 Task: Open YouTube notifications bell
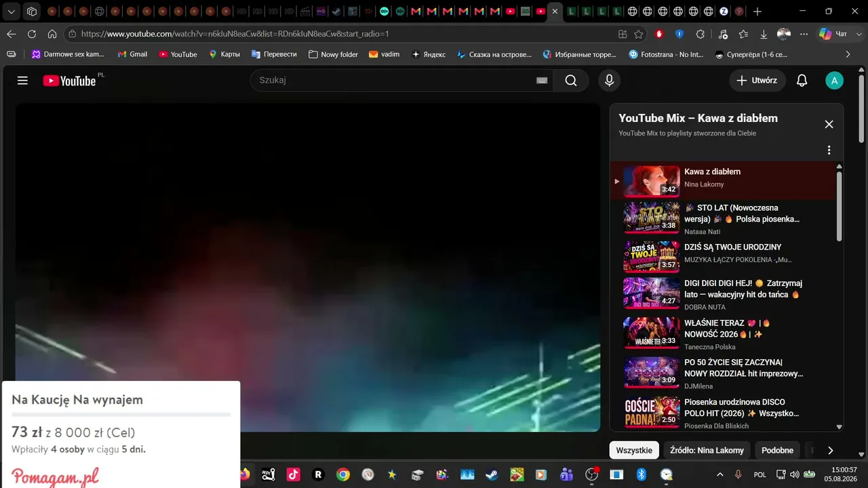(x=802, y=81)
